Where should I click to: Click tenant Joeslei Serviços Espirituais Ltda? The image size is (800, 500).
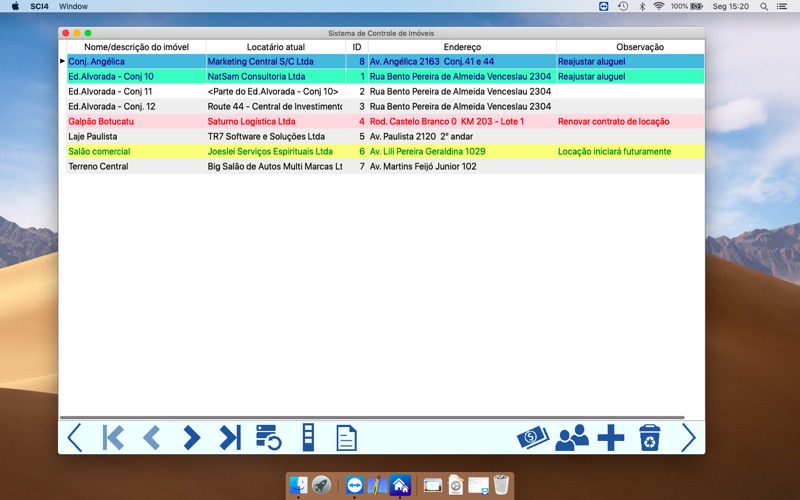click(x=270, y=151)
